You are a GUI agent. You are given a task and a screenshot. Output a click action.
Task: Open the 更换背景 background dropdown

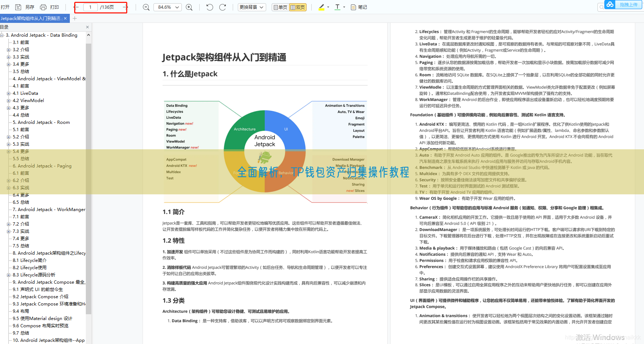pyautogui.click(x=252, y=7)
